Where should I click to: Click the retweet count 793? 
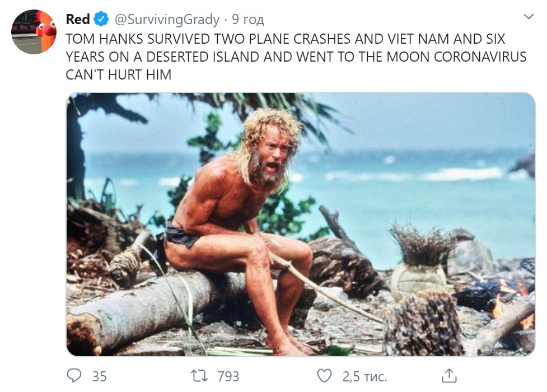coord(228,376)
